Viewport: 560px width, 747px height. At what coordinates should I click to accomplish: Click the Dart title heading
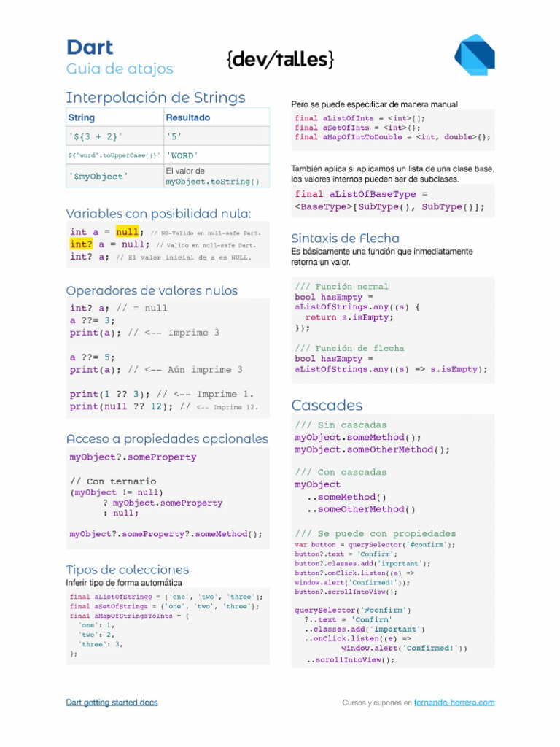point(90,47)
